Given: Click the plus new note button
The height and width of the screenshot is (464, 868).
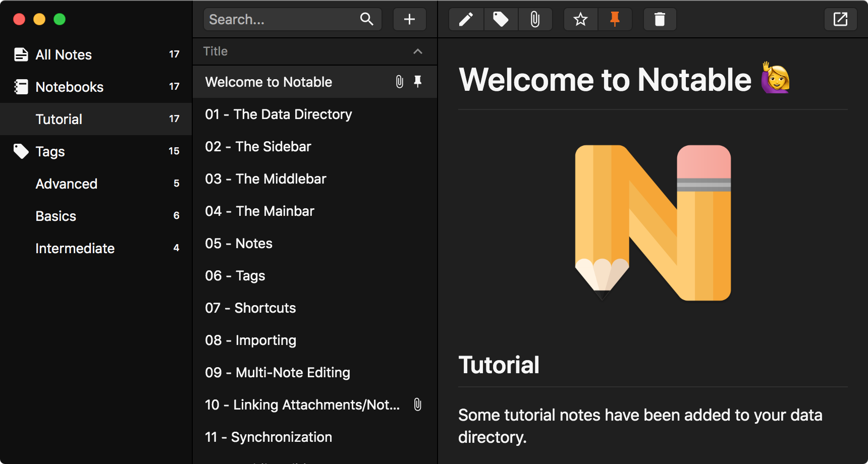Looking at the screenshot, I should pyautogui.click(x=409, y=20).
